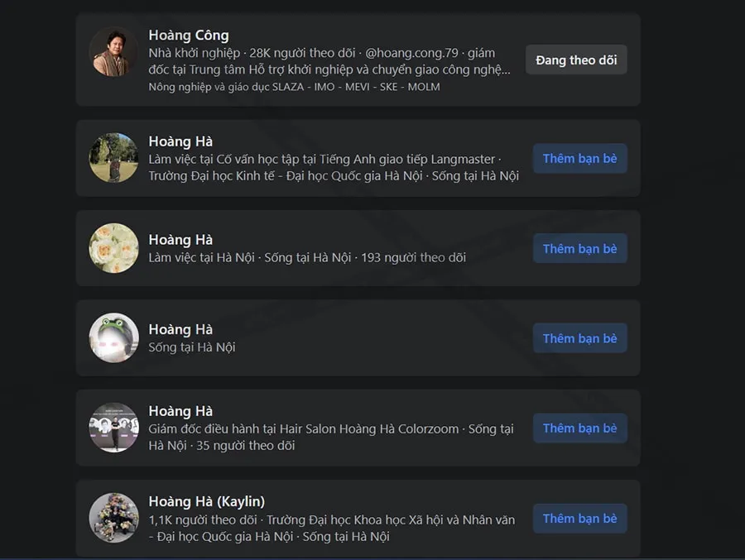Open the Hair Salon Colorzoom director's avatar
Image resolution: width=745 pixels, height=560 pixels.
point(113,428)
